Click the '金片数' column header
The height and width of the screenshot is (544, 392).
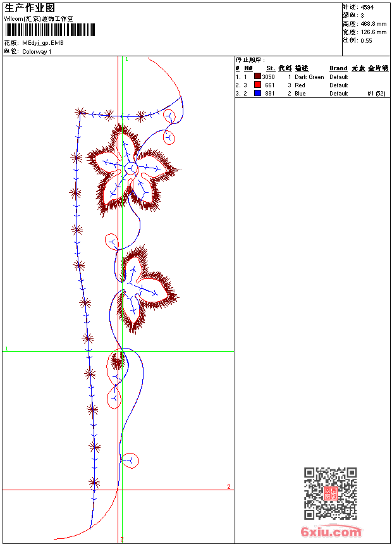click(x=378, y=68)
